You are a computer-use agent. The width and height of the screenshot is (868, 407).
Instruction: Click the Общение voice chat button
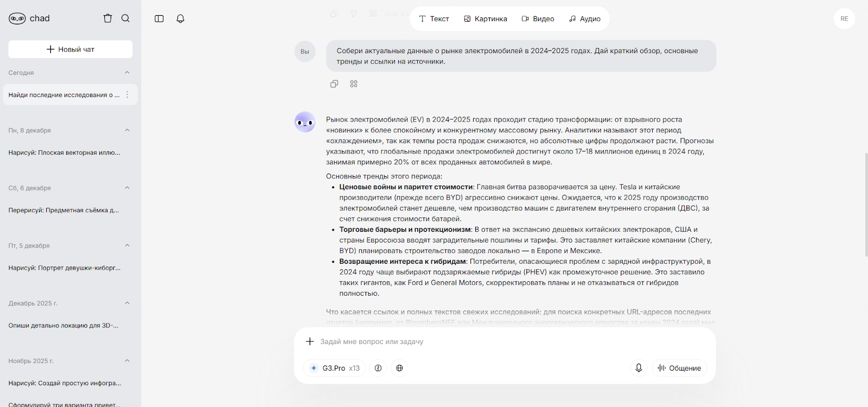(679, 368)
